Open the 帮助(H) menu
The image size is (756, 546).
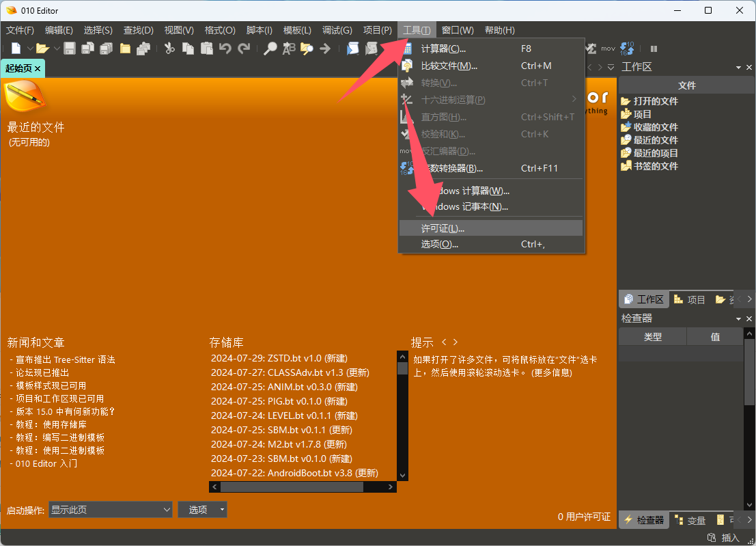point(499,30)
